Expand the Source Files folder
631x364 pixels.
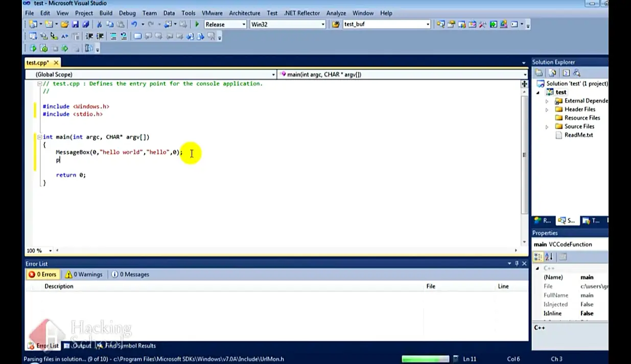pyautogui.click(x=547, y=127)
